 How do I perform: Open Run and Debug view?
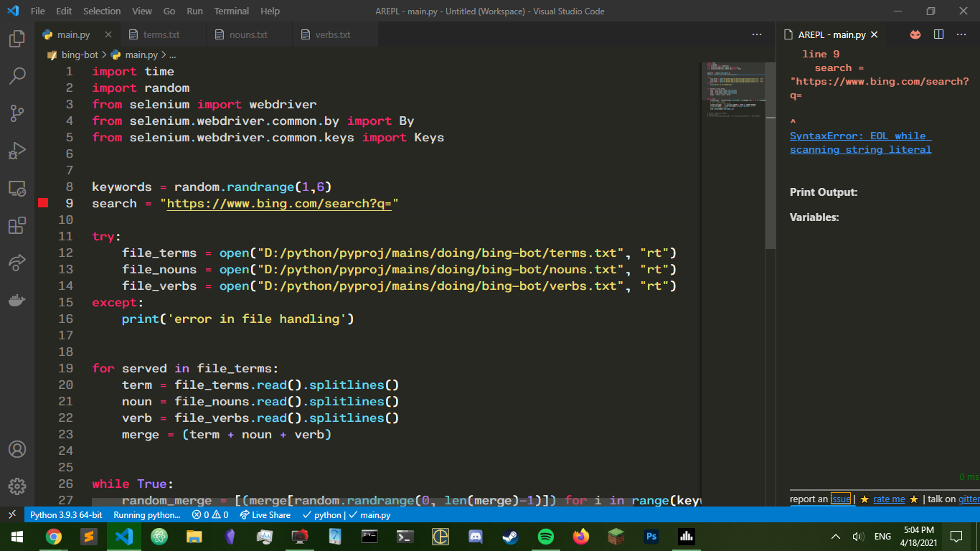[x=17, y=150]
